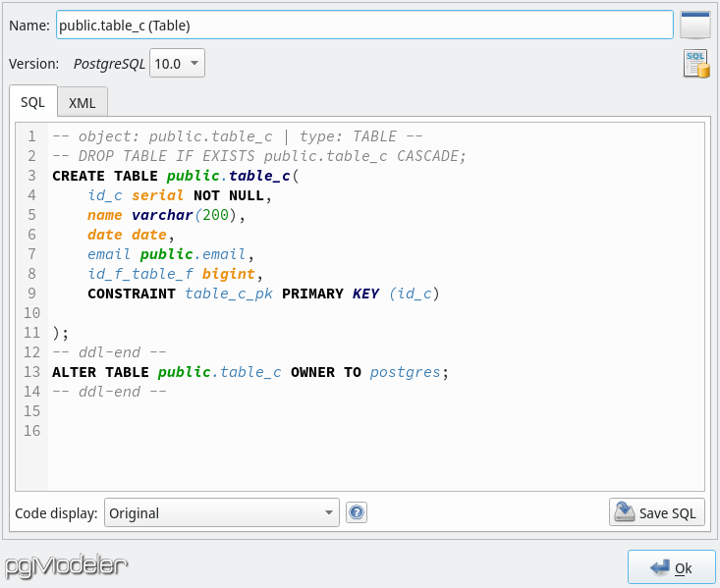Expand the Code display Original combo box

click(222, 512)
